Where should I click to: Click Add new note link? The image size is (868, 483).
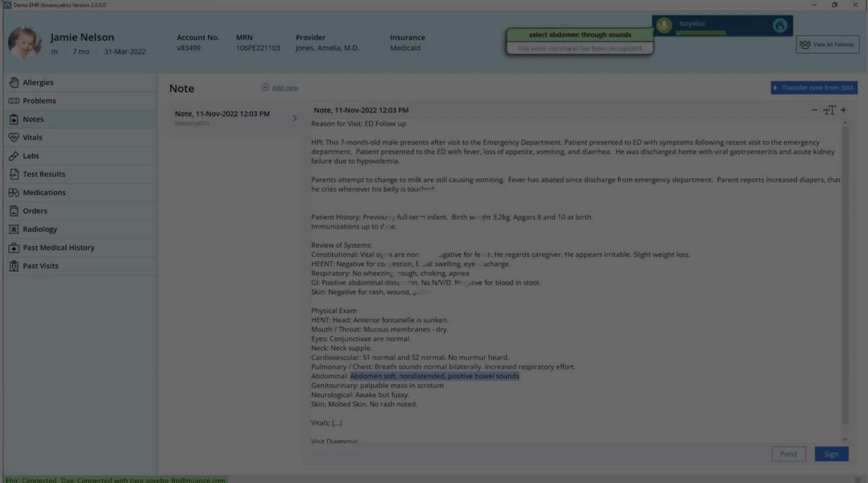coord(279,88)
